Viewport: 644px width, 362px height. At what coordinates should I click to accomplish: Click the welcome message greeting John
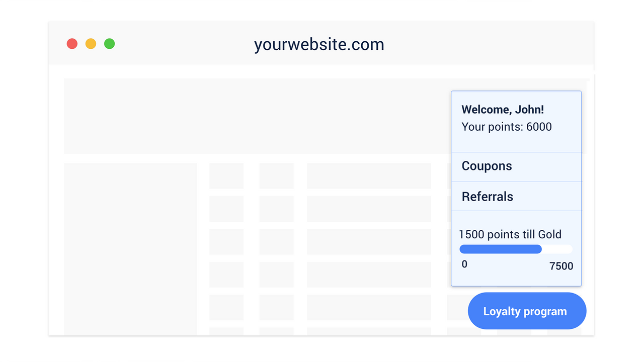coord(502,110)
